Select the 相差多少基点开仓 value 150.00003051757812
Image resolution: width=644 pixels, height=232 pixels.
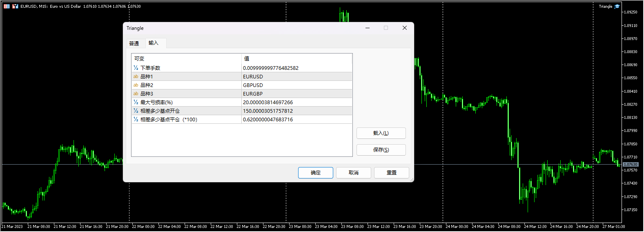[x=296, y=111]
